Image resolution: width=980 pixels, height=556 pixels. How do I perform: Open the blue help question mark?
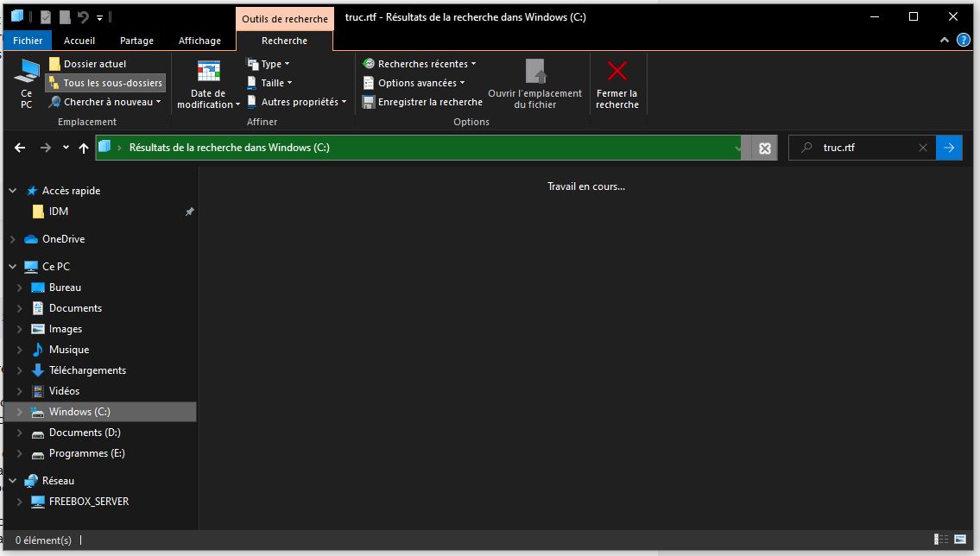[x=963, y=41]
